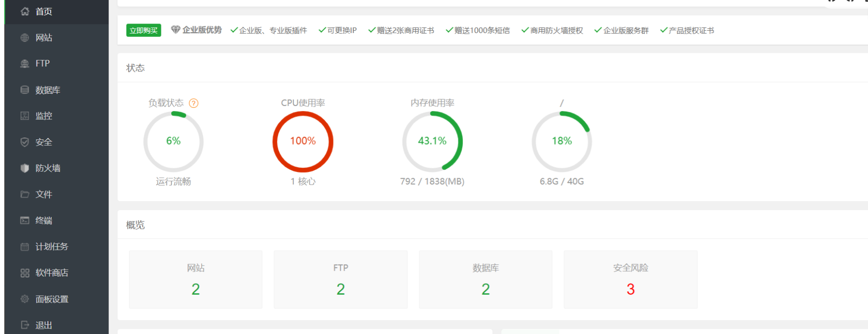Click 企业版、专业版插件 feature text
The width and height of the screenshot is (868, 334).
pyautogui.click(x=273, y=30)
